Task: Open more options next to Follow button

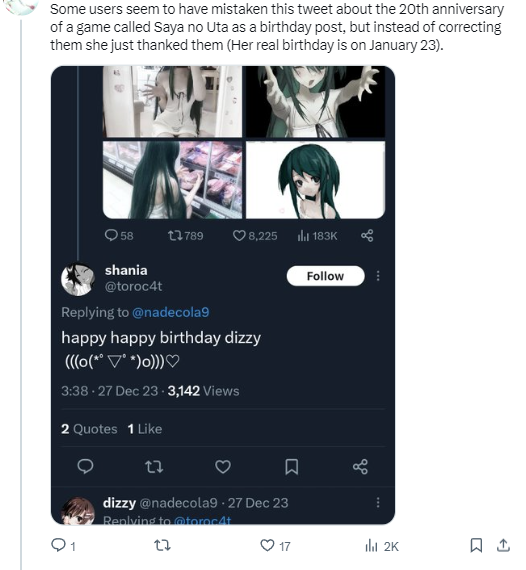Action: [378, 276]
